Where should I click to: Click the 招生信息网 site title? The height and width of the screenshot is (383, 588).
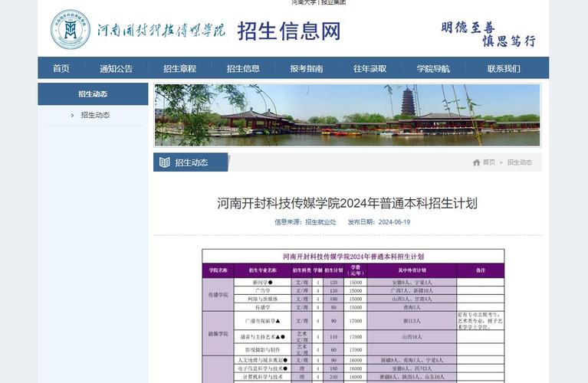tap(289, 31)
